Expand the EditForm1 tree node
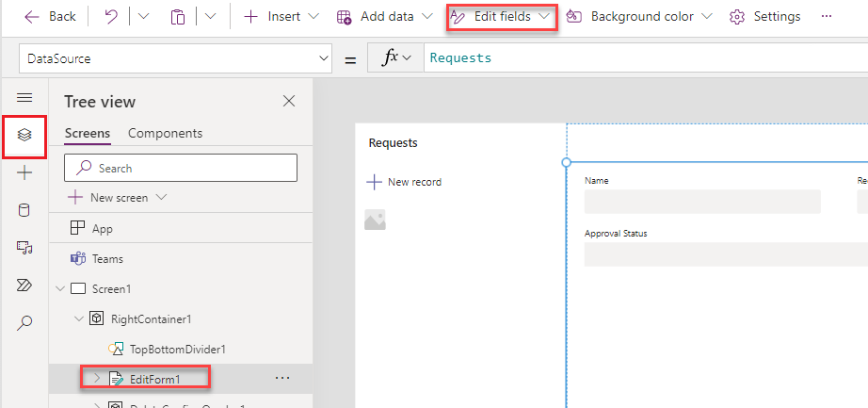Screen dimensions: 868x408 point(97,378)
